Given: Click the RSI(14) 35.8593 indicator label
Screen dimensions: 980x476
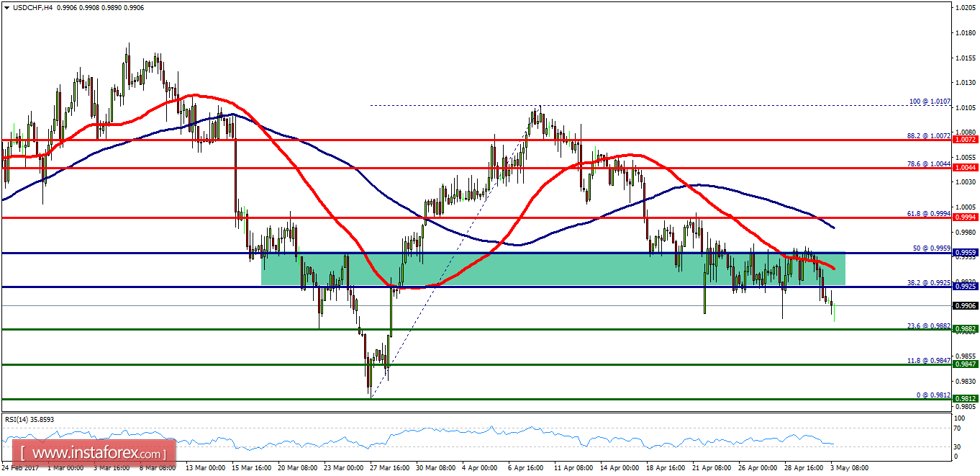Looking at the screenshot, I should [30, 419].
